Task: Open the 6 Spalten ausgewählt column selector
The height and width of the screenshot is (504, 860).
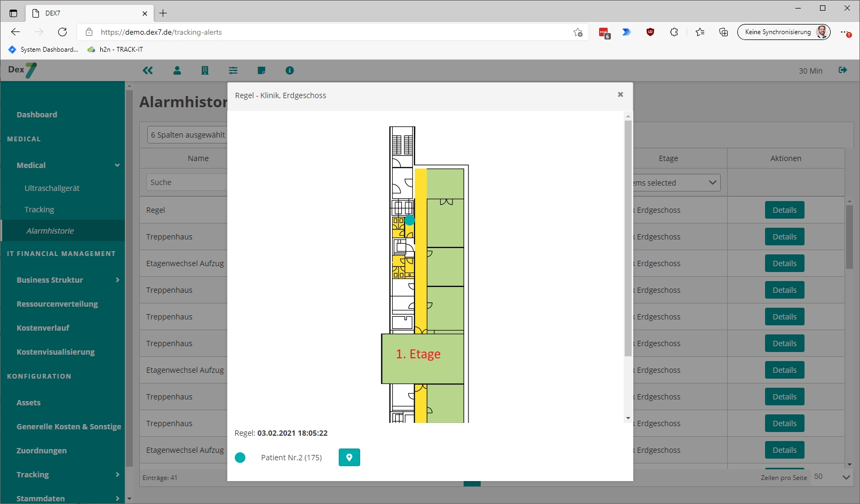Action: (x=187, y=135)
